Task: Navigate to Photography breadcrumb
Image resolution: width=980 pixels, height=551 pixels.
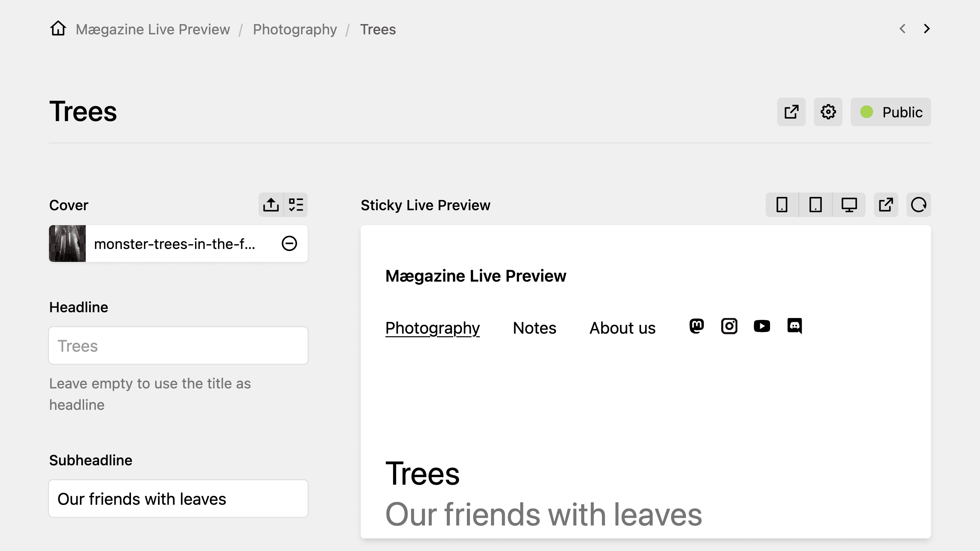Action: [295, 29]
